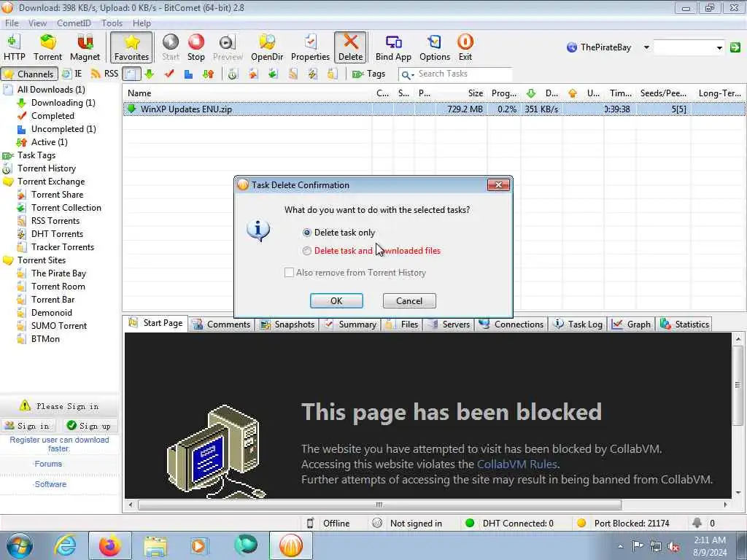Click the IE button in second toolbar
747x560 pixels.
pos(72,74)
